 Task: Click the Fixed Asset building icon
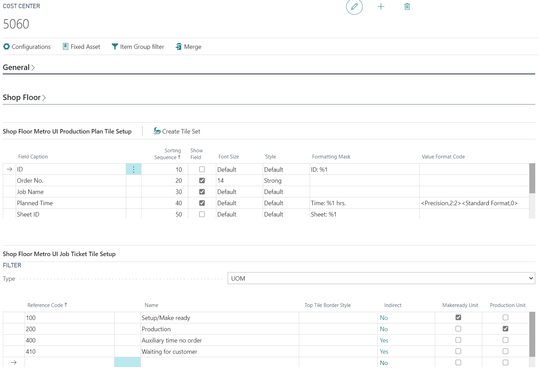tap(66, 46)
